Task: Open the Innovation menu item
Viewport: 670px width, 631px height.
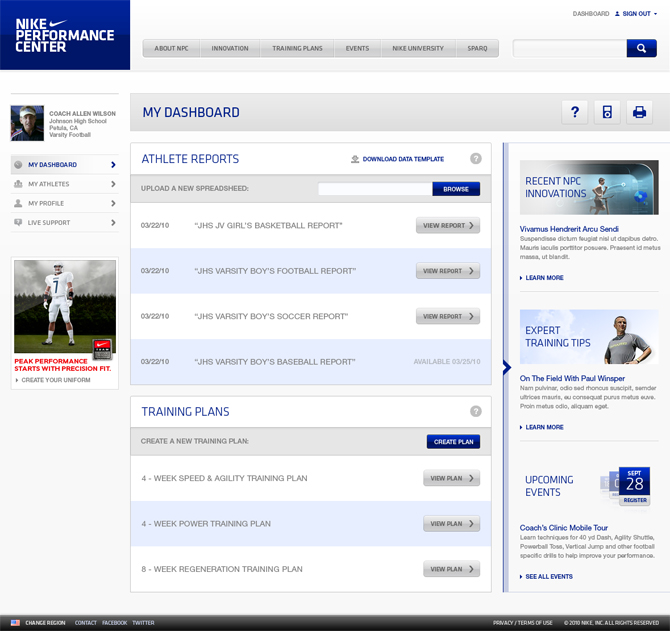Action: pos(230,48)
